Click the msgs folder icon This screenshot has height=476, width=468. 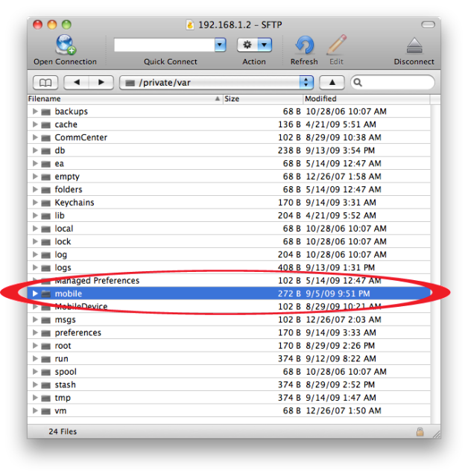click(x=46, y=320)
